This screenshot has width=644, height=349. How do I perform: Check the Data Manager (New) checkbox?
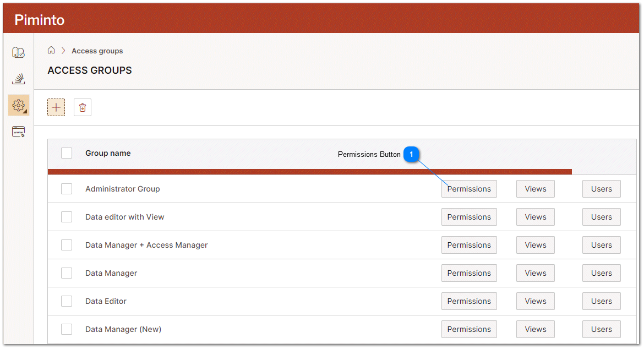[67, 329]
